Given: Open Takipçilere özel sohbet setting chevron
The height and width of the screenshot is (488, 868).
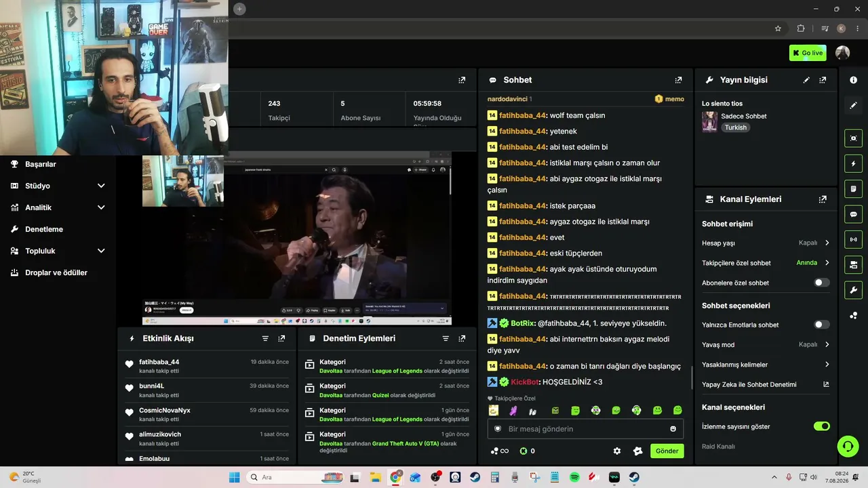Looking at the screenshot, I should coord(827,263).
